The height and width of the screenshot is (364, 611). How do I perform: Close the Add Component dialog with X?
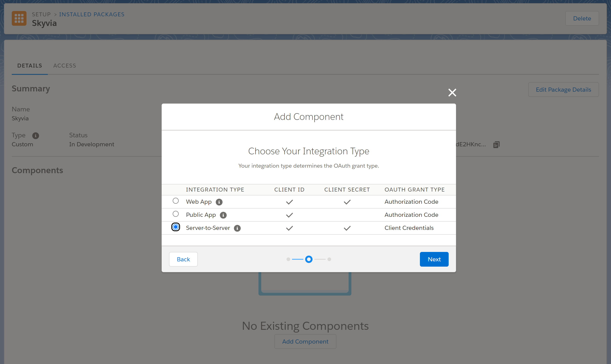pyautogui.click(x=452, y=93)
